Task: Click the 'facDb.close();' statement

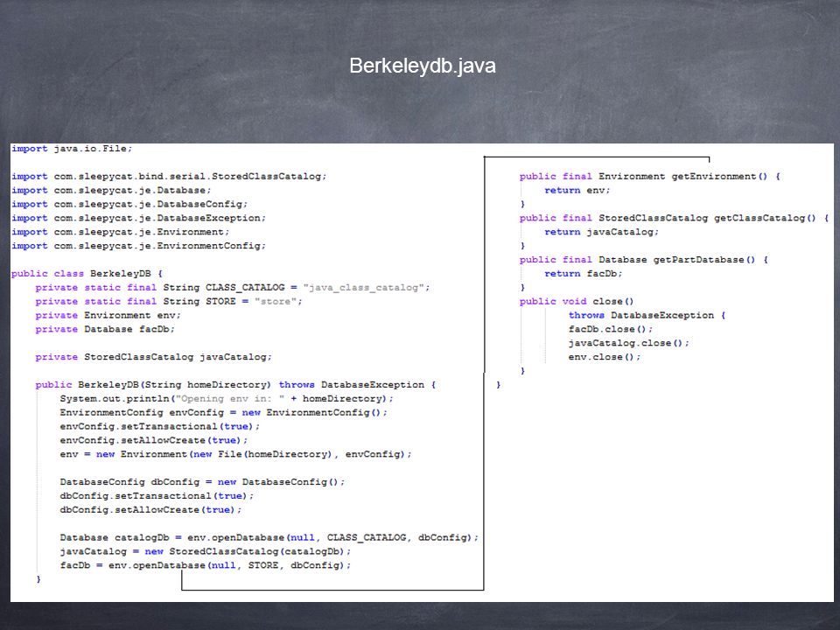Action: (x=611, y=330)
